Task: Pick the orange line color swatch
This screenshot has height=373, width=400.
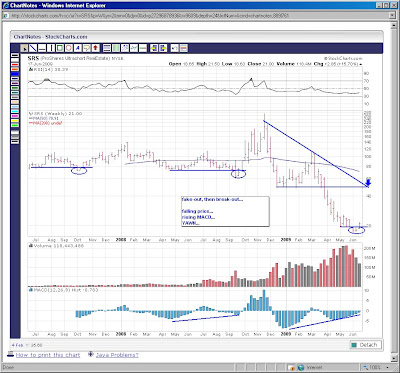Action: coord(15,69)
